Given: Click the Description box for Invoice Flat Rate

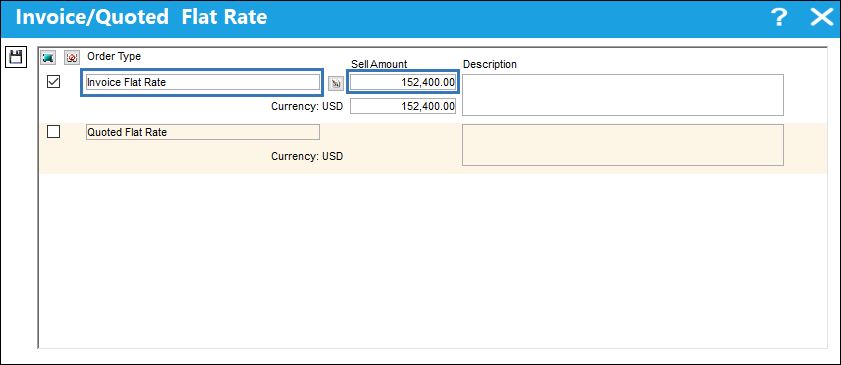Looking at the screenshot, I should 623,95.
